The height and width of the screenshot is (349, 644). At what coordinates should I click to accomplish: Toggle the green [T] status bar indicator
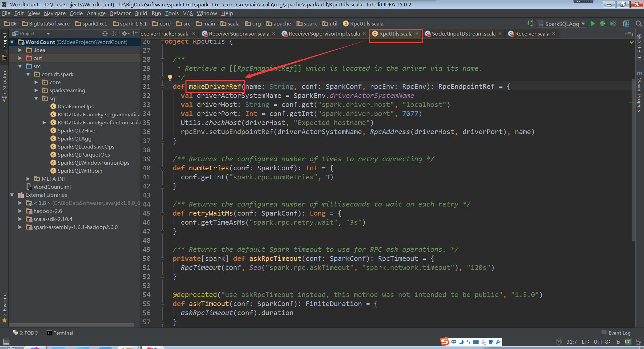pos(628,342)
